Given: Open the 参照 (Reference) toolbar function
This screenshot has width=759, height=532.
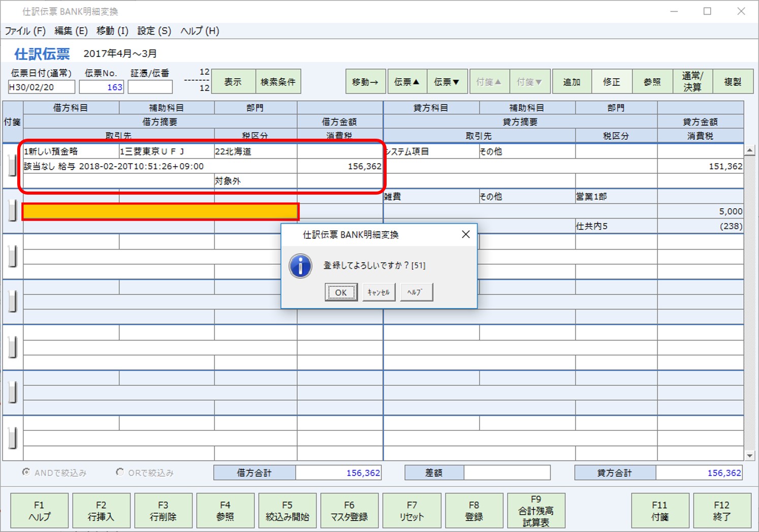Looking at the screenshot, I should click(x=652, y=81).
